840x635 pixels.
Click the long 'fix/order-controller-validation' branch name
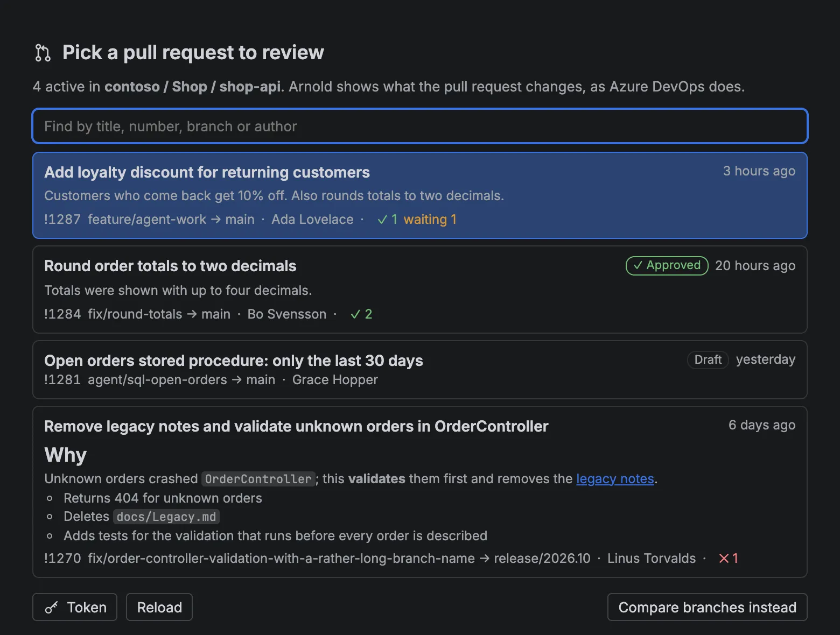pyautogui.click(x=281, y=559)
